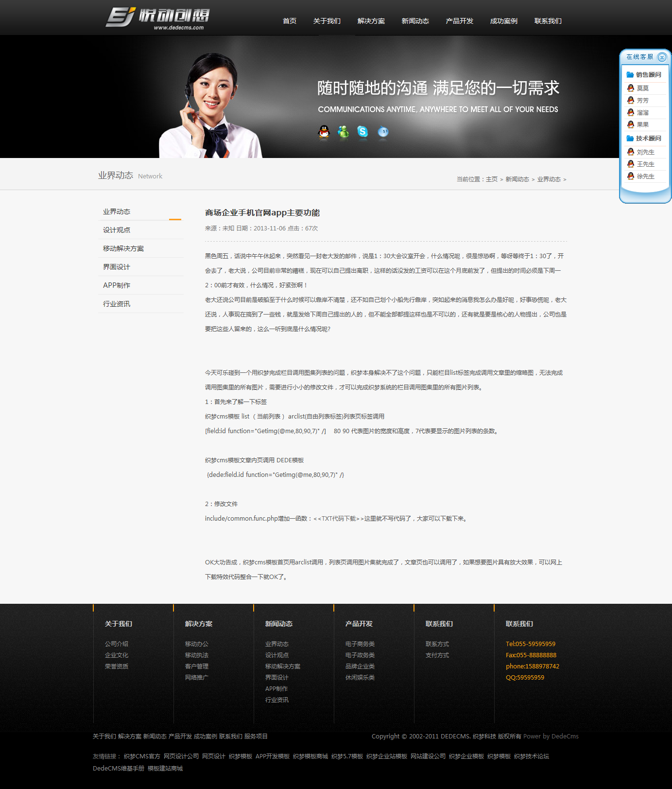This screenshot has width=672, height=789.
Task: Click the 主页 breadcrumb link
Action: pyautogui.click(x=492, y=179)
